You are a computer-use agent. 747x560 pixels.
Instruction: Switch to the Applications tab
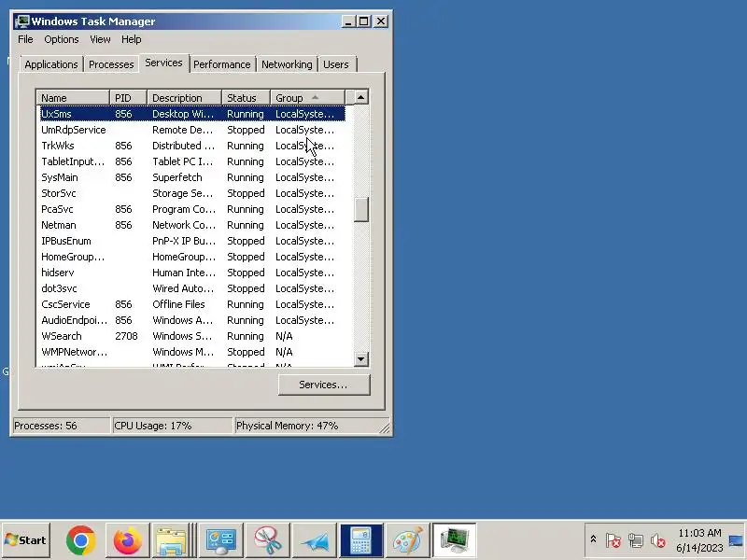(x=51, y=64)
